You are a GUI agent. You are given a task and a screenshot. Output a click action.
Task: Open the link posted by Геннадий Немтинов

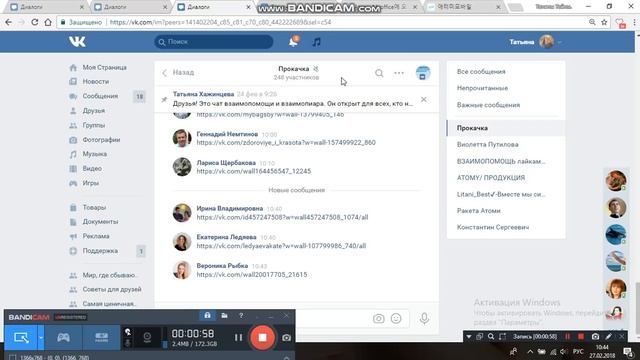click(286, 142)
